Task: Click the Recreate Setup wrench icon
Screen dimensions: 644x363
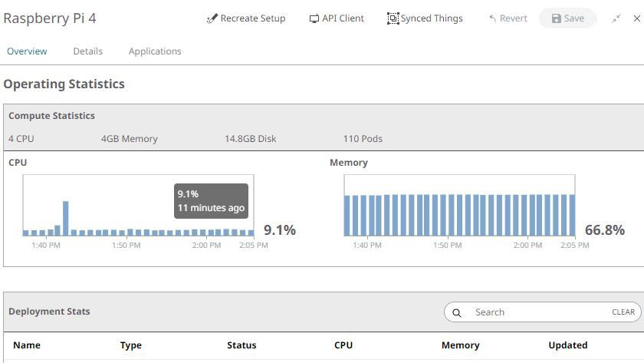Action: tap(212, 18)
